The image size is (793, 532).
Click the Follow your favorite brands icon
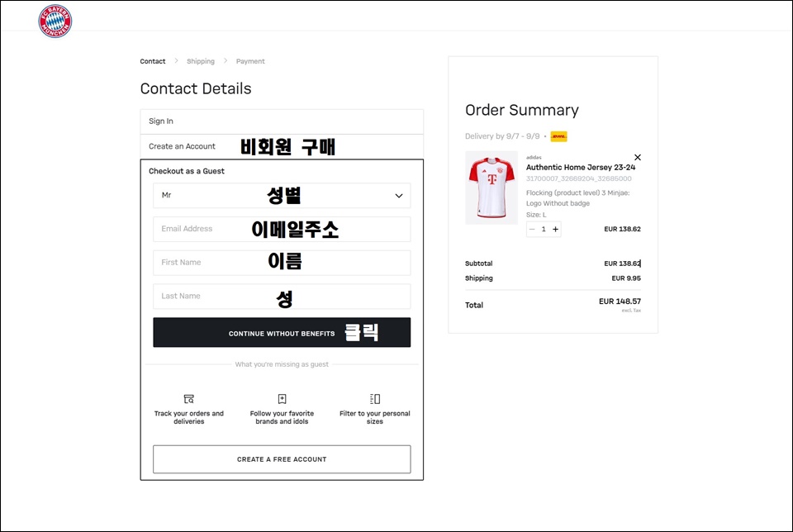click(282, 399)
